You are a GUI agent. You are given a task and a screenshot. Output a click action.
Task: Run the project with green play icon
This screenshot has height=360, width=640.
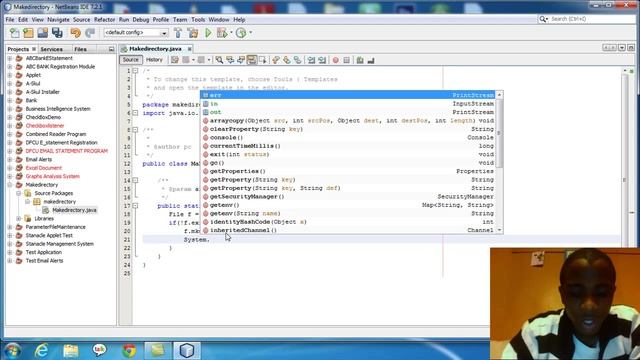208,33
